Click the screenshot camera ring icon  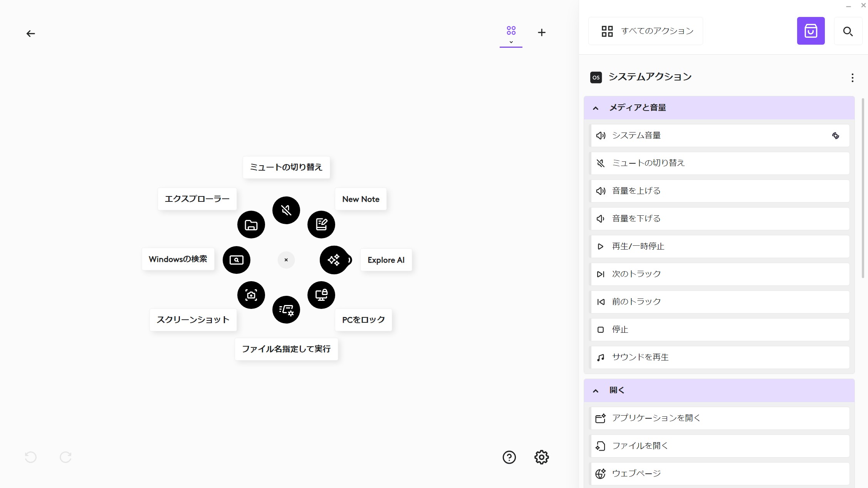point(251,295)
